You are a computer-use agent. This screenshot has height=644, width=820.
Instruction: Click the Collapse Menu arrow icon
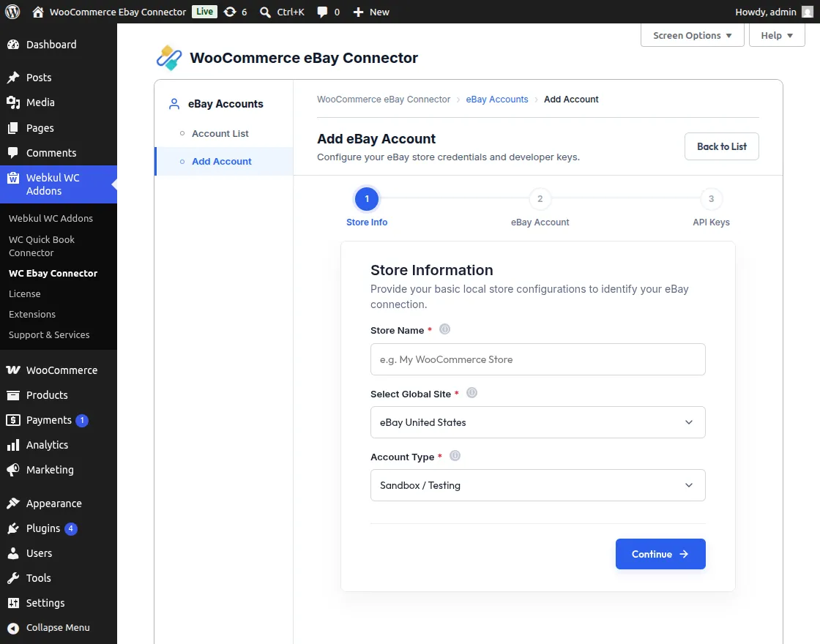(13, 628)
